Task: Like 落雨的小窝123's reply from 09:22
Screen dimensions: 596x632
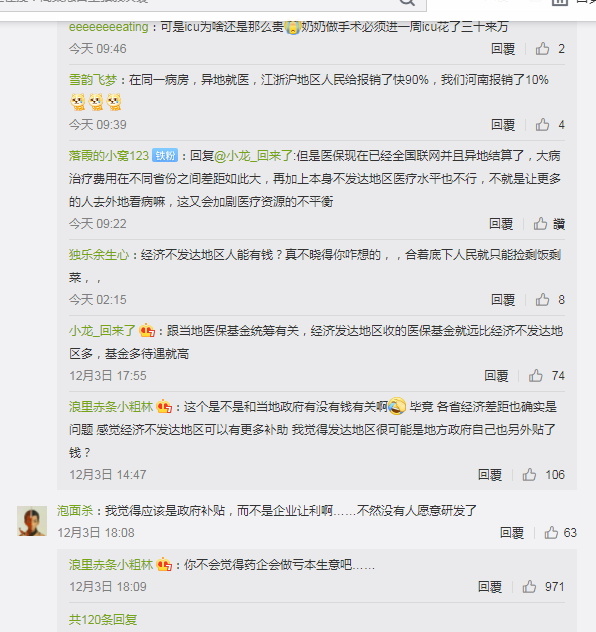Action: [x=540, y=224]
